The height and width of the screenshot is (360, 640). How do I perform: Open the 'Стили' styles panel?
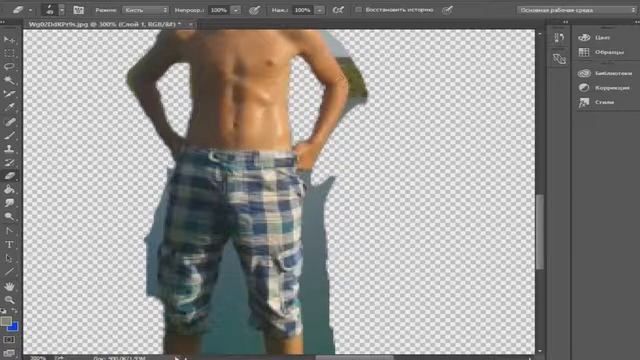point(596,102)
